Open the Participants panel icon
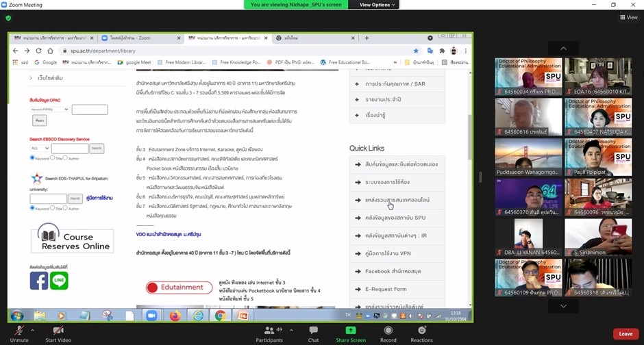Image resolution: width=644 pixels, height=345 pixels. tap(269, 330)
